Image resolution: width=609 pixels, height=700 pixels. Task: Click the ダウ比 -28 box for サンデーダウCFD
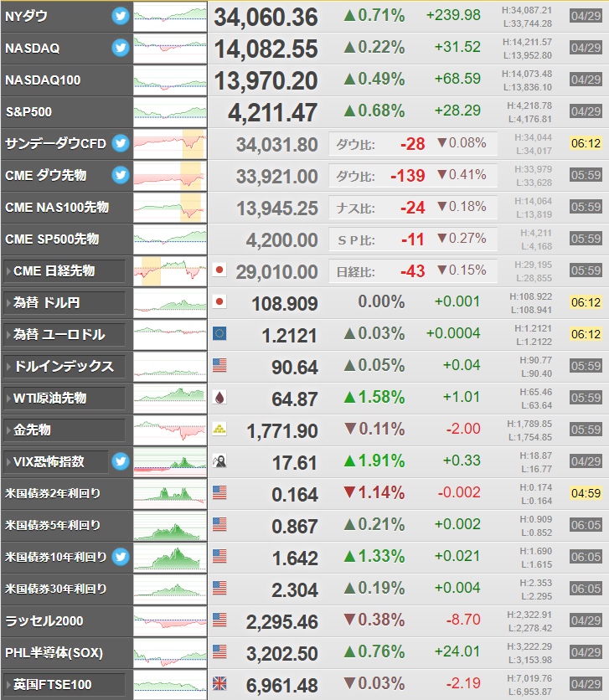click(x=413, y=144)
